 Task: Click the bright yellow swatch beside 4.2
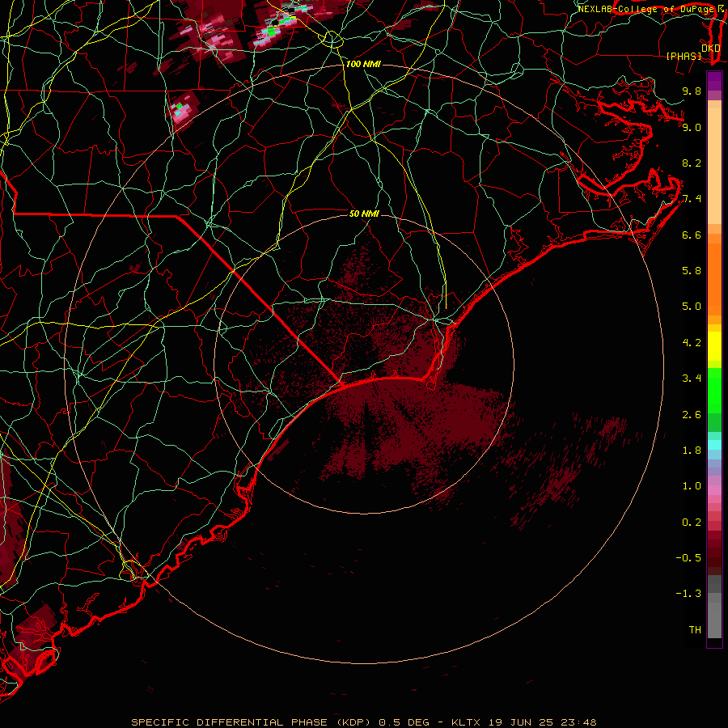(714, 346)
